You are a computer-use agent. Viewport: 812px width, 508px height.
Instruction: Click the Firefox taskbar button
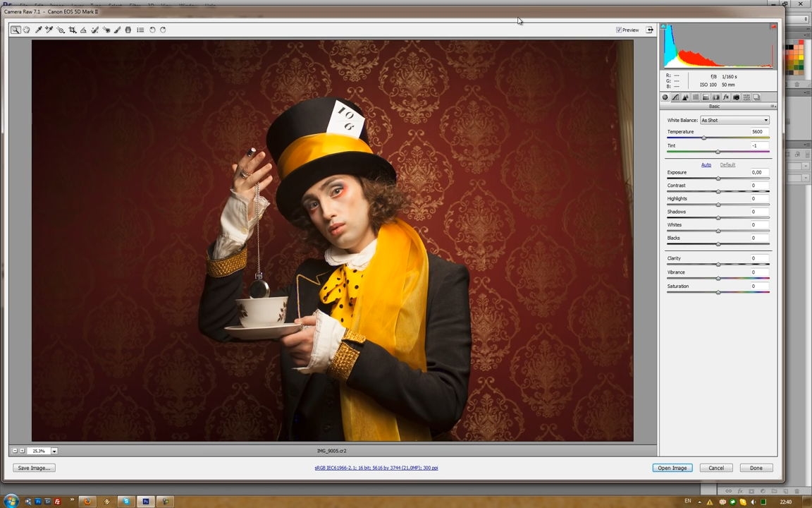(x=87, y=501)
